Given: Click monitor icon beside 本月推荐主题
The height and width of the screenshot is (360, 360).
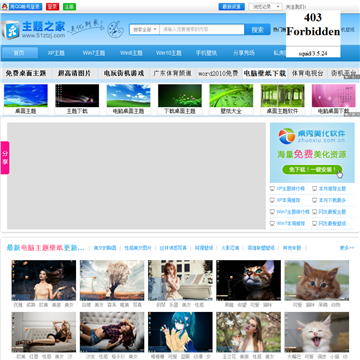Looking at the screenshot, I should (x=314, y=189).
